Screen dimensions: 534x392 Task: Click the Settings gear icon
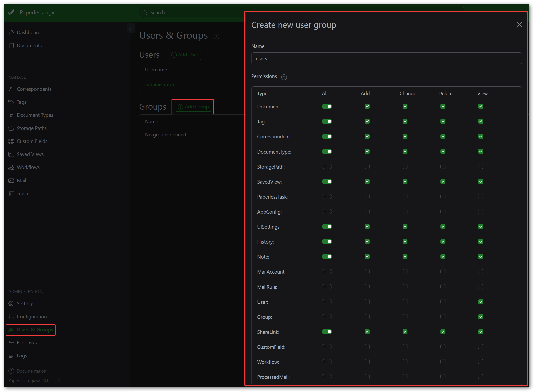[x=11, y=303]
